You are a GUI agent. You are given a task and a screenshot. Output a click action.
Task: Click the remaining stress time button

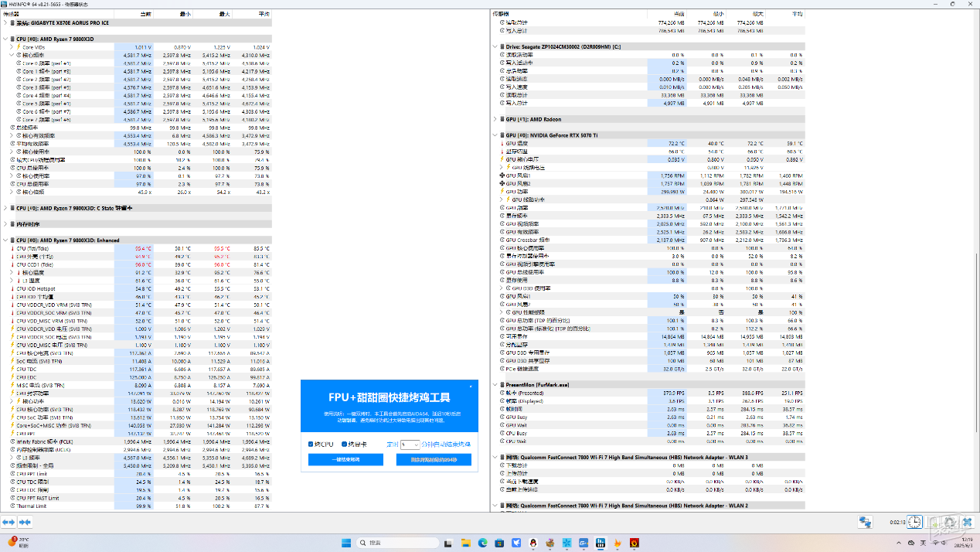pos(434,459)
